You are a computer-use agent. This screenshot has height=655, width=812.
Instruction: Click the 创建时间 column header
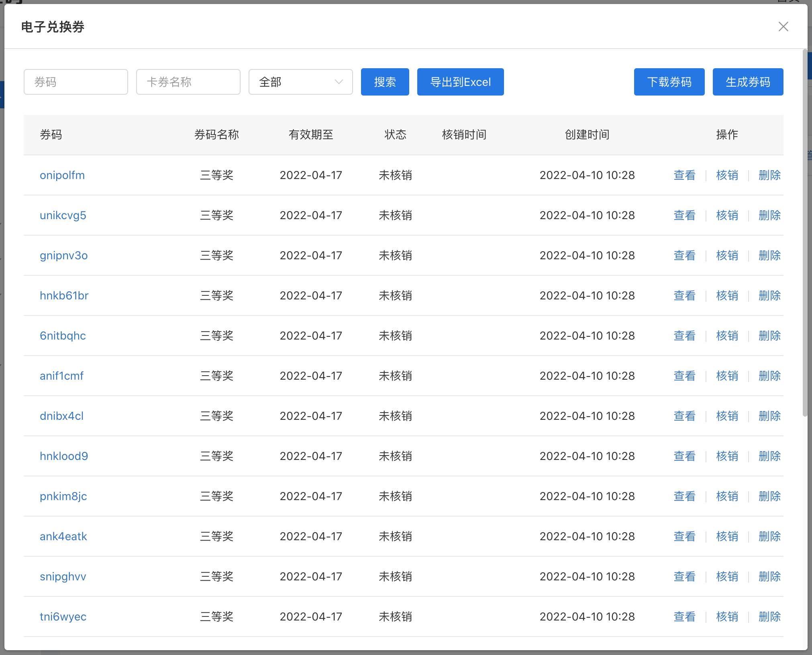[x=587, y=135]
